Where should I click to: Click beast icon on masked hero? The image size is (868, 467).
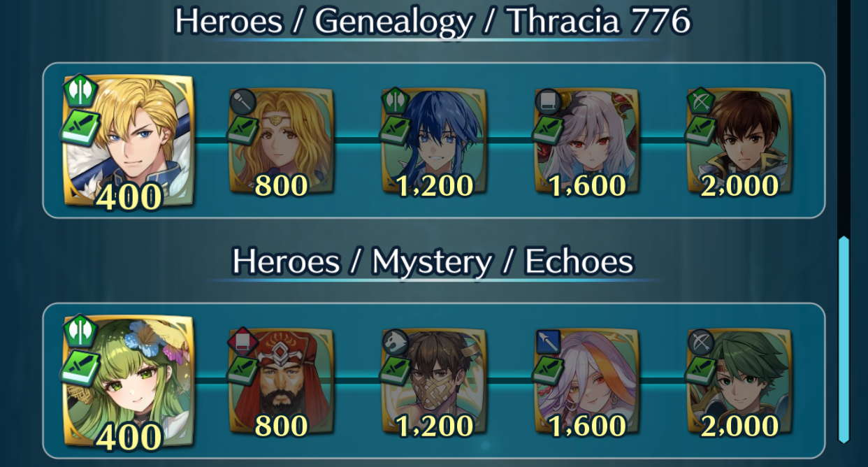click(x=396, y=343)
